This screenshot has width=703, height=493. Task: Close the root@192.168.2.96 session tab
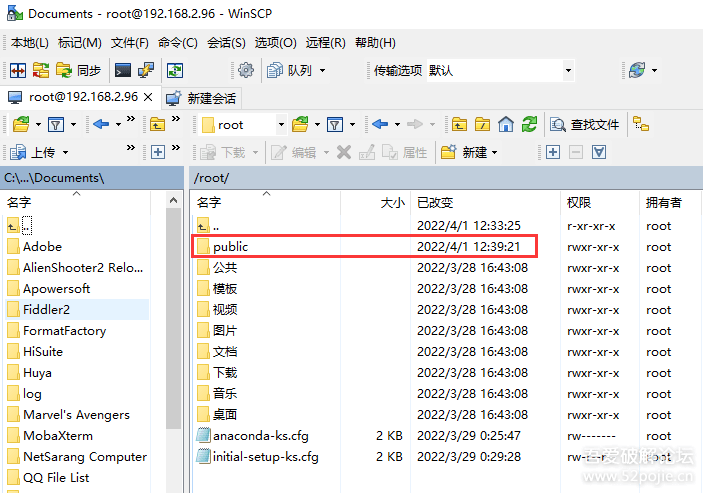coord(148,97)
